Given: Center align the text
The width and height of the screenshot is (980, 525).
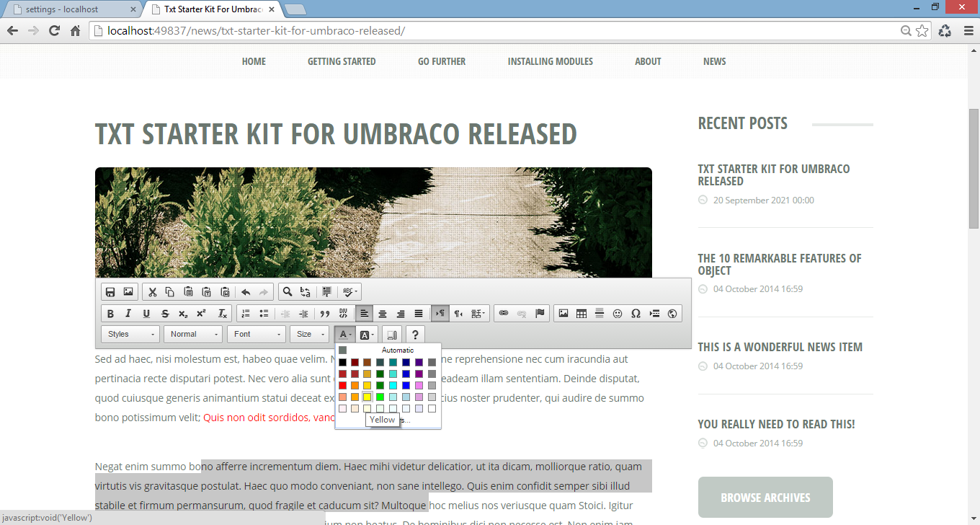Looking at the screenshot, I should tap(383, 314).
